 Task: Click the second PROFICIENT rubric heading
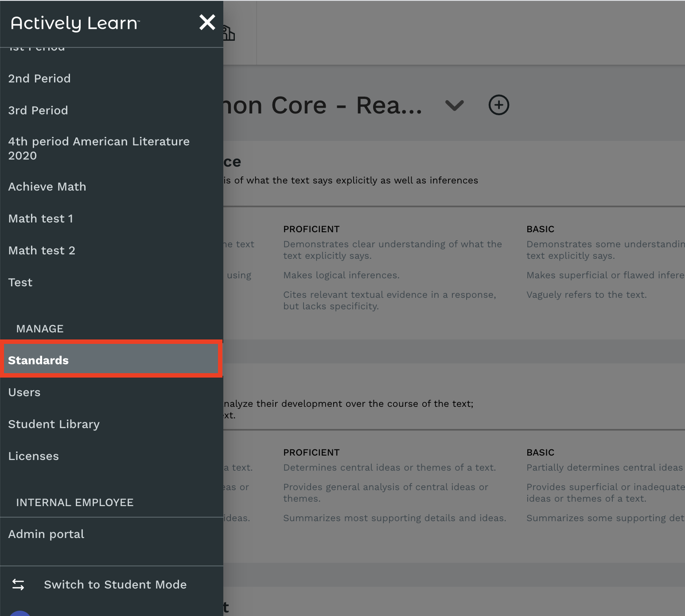pyautogui.click(x=311, y=452)
